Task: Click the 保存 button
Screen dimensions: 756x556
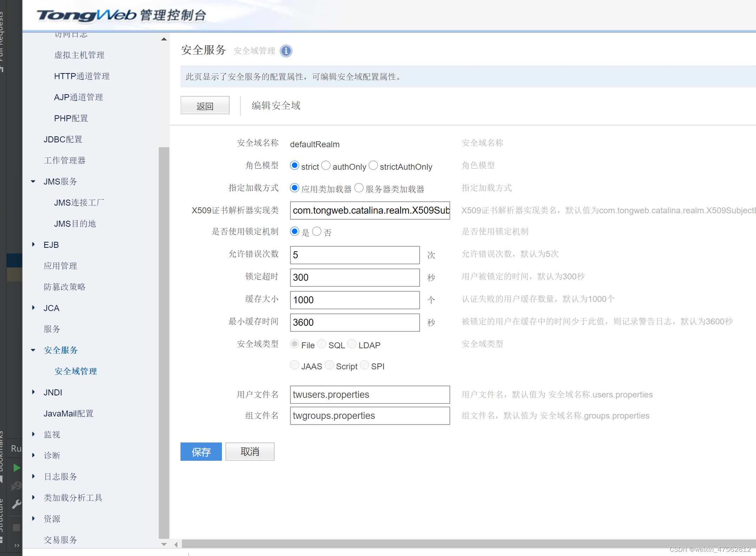Action: [x=201, y=452]
